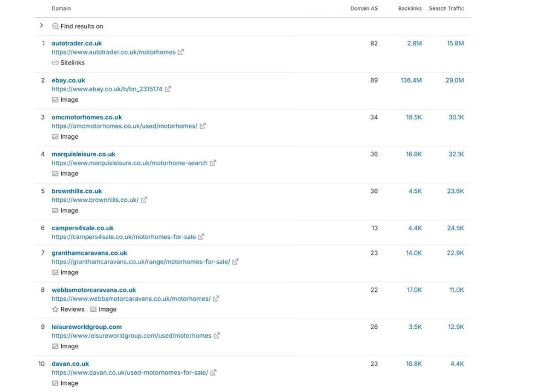This screenshot has height=392, width=560.
Task: Open external link icon beside omcmotorhomes URL
Action: pos(202,126)
